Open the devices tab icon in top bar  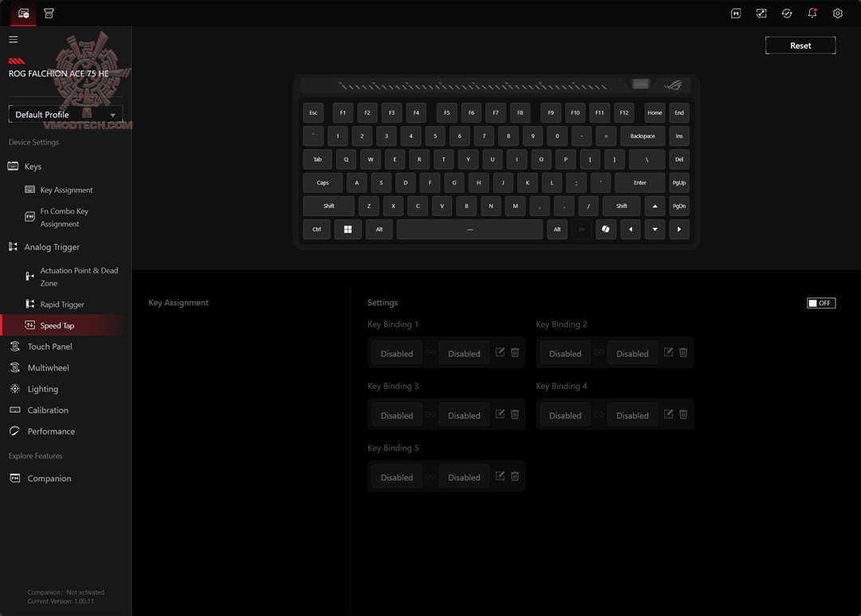[23, 14]
